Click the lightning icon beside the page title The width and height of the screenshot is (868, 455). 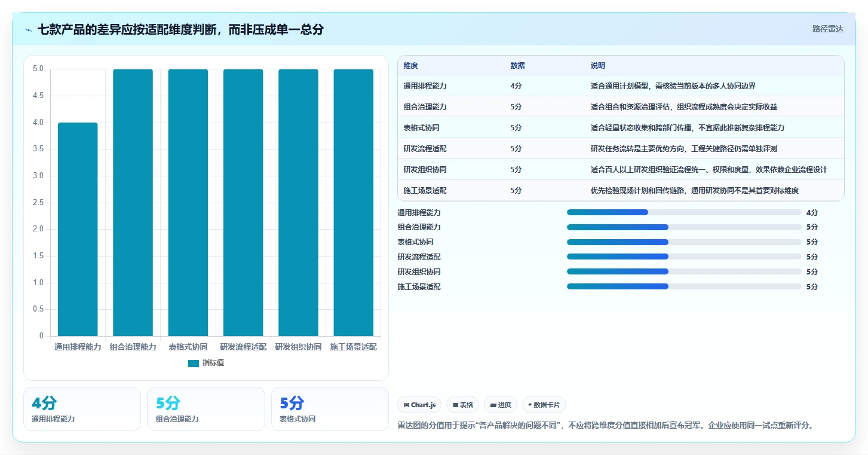28,30
